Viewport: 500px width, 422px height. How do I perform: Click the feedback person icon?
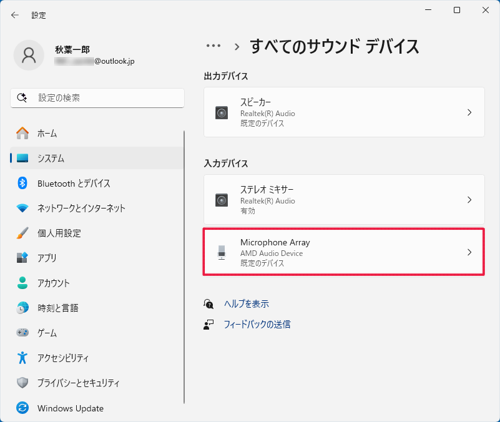[x=209, y=324]
